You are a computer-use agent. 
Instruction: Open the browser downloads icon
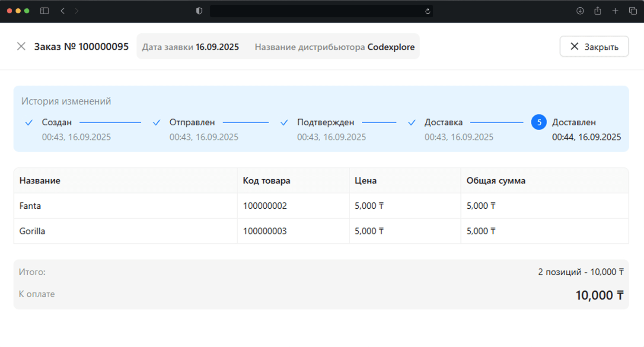[580, 11]
